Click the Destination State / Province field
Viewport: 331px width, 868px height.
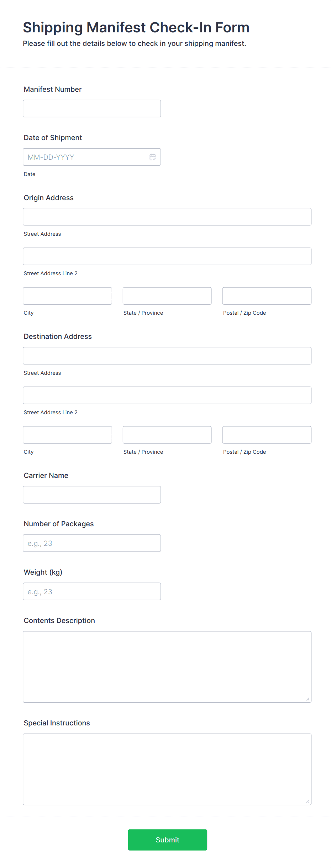(167, 435)
